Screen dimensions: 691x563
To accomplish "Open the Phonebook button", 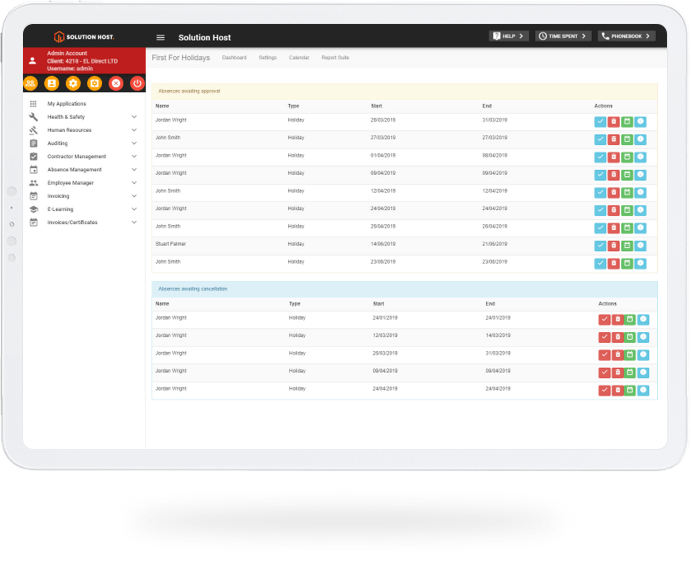I will pos(626,36).
